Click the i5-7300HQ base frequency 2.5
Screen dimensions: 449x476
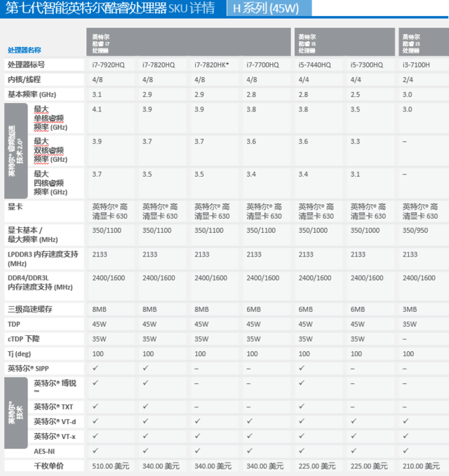[355, 95]
